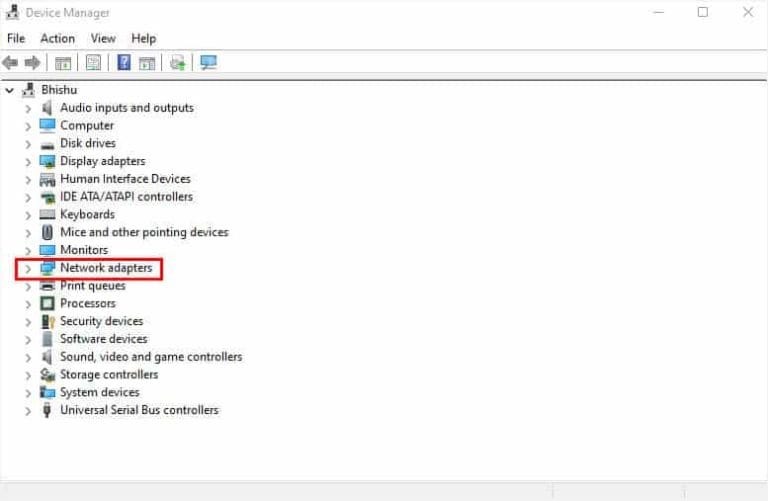Open the Help menu
The width and height of the screenshot is (768, 501).
pos(143,38)
